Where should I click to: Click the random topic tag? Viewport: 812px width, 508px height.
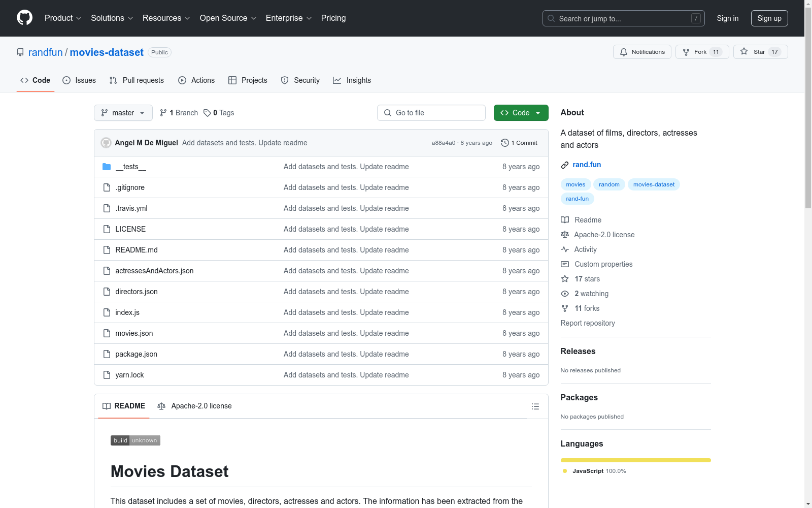[x=609, y=184]
